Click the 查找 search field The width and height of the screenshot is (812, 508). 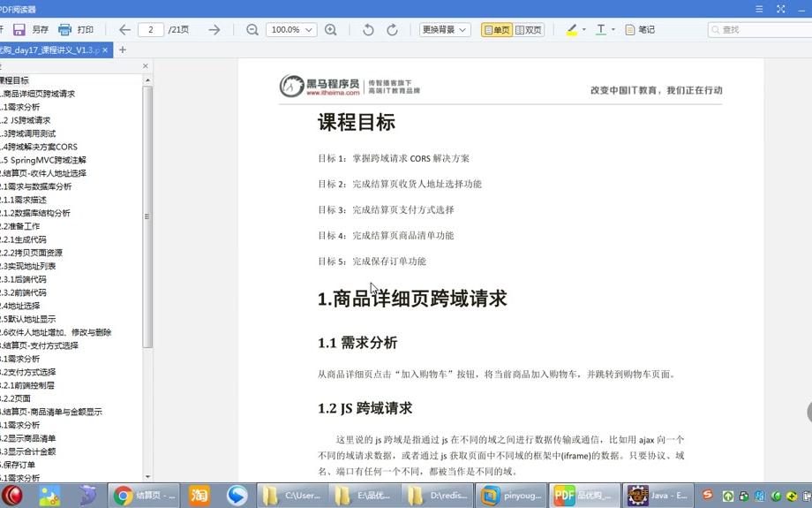[760, 29]
